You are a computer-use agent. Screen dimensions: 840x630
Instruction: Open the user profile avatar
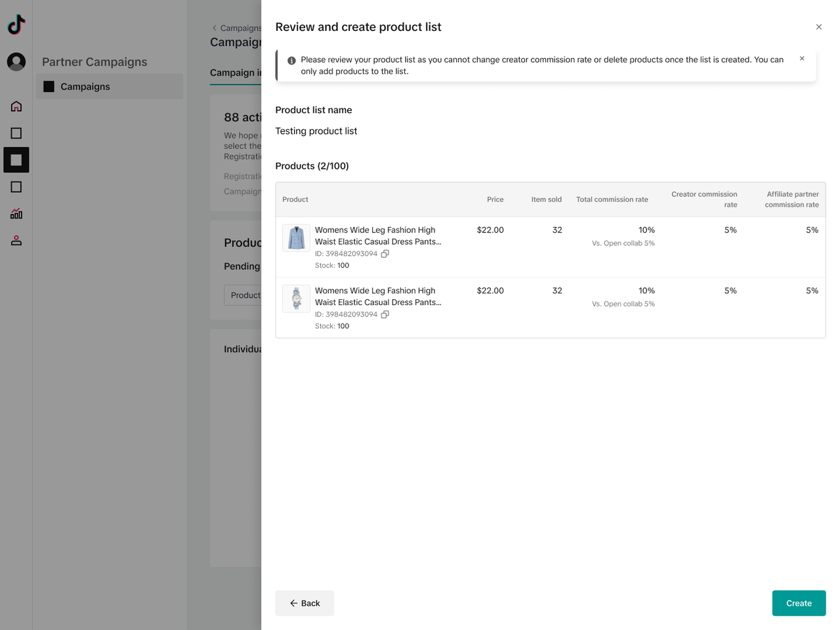click(x=16, y=62)
